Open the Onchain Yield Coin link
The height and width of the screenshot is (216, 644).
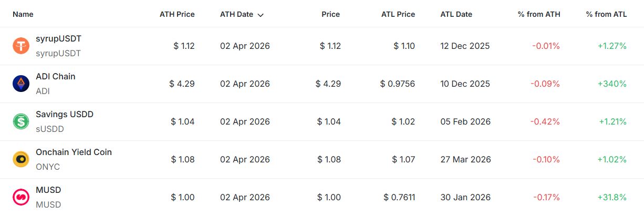(74, 152)
